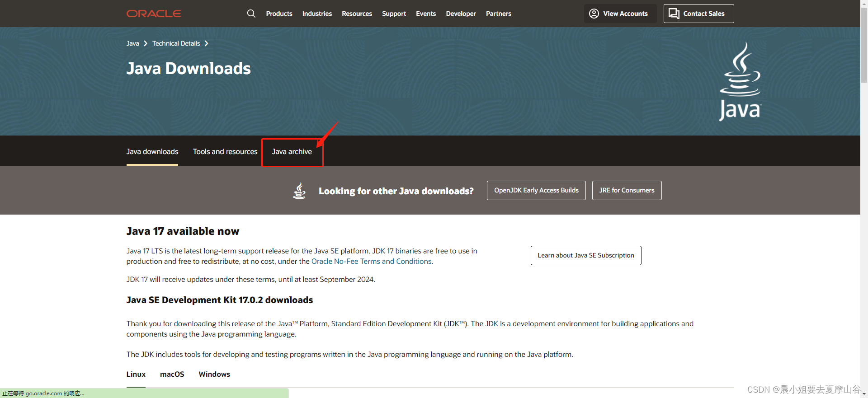Open the Products menu
This screenshot has height=398, width=868.
(x=279, y=14)
